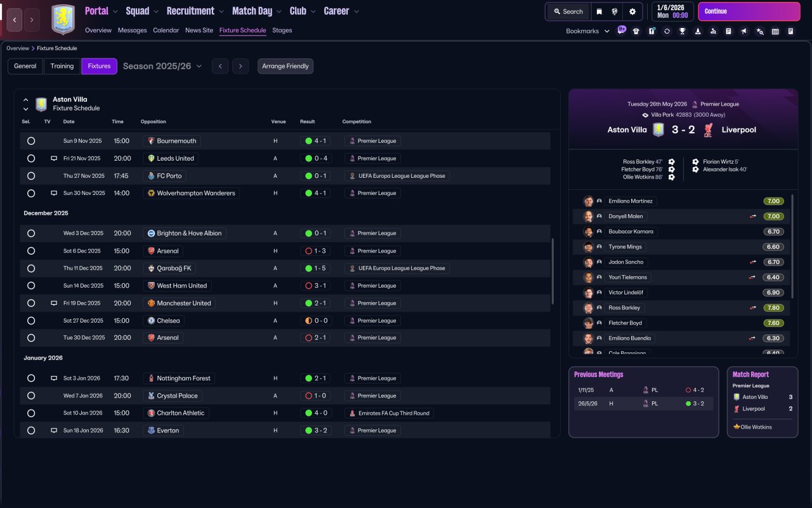This screenshot has width=812, height=508.
Task: Click the Arrange Friendly button
Action: [285, 66]
